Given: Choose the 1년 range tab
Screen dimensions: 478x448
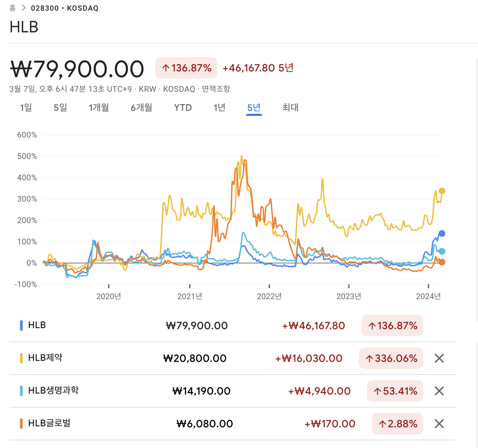Looking at the screenshot, I should [220, 107].
